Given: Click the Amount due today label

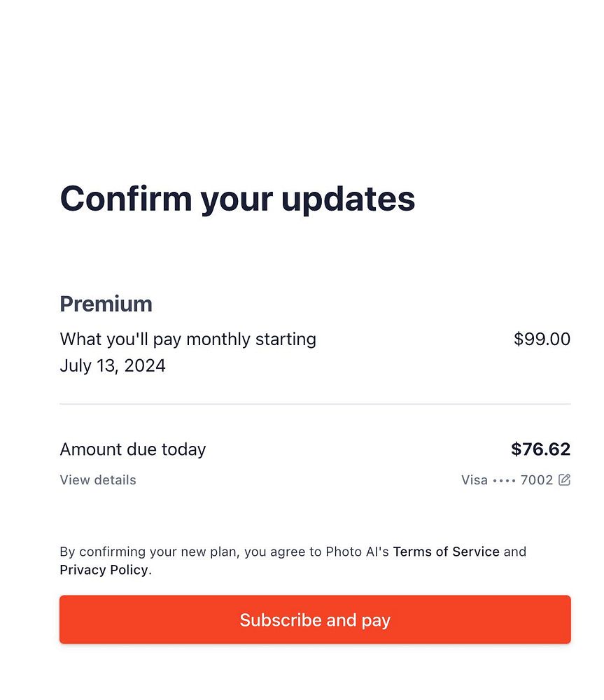Looking at the screenshot, I should pyautogui.click(x=133, y=449).
